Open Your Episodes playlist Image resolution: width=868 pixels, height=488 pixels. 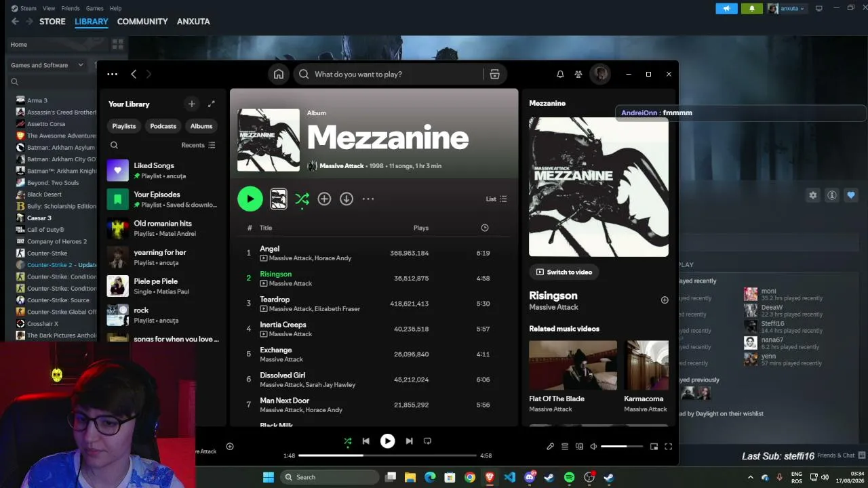point(163,199)
